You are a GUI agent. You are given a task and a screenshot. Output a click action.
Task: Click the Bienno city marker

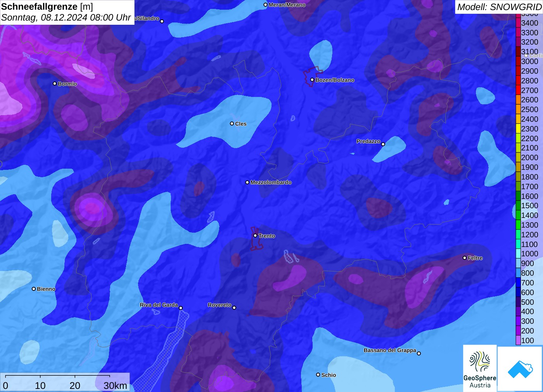34,289
